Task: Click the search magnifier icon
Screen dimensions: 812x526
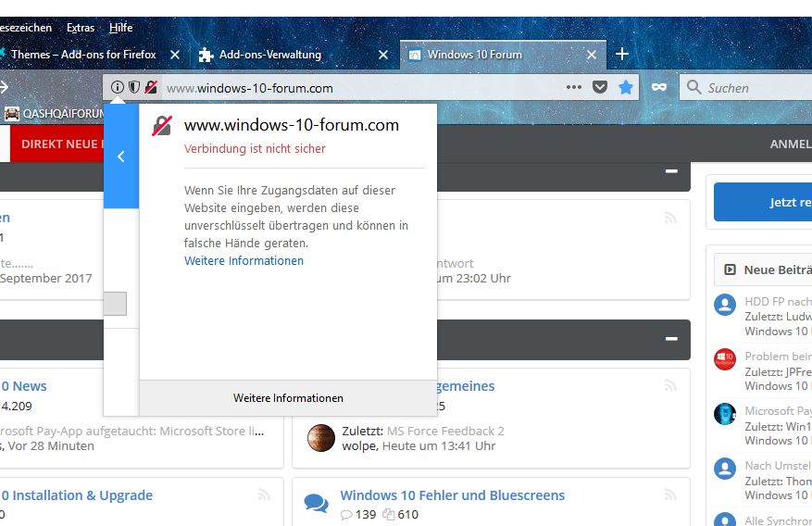Action: (693, 87)
